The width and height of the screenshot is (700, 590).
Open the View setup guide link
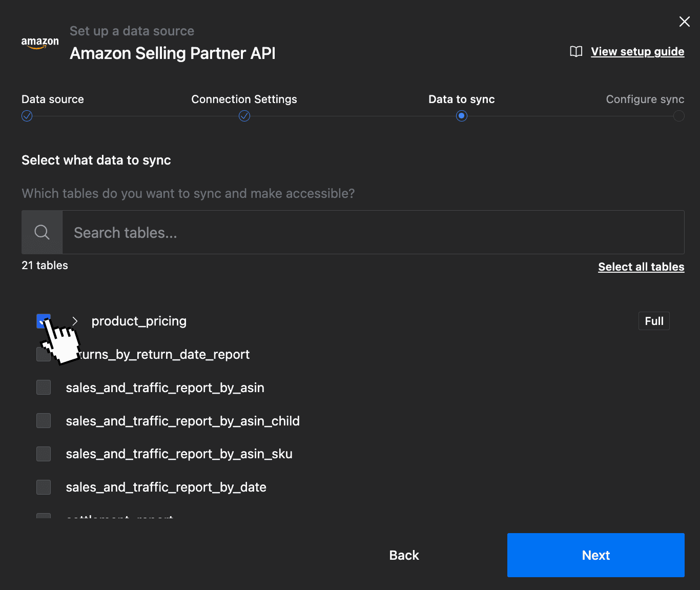click(637, 51)
